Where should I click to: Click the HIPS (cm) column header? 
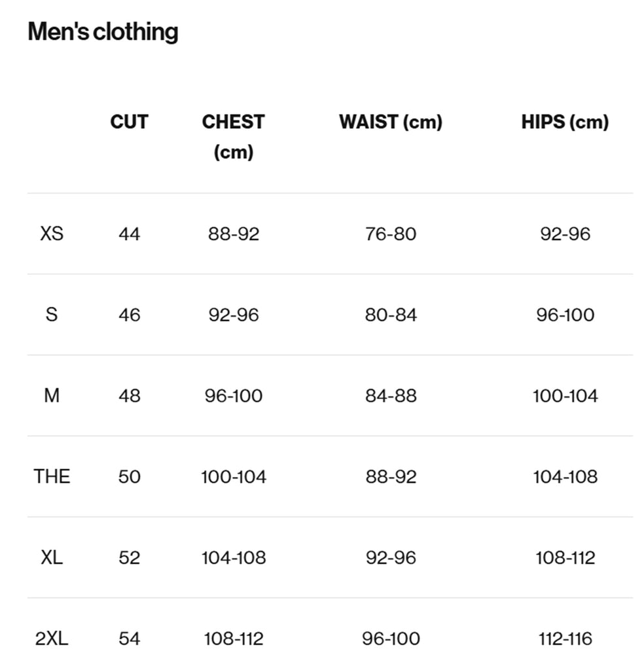point(565,122)
